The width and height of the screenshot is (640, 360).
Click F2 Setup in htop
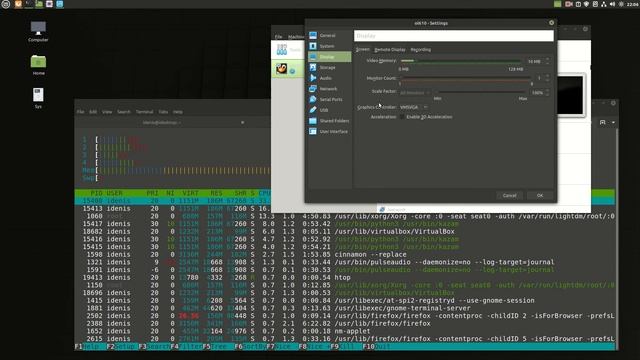coord(121,347)
